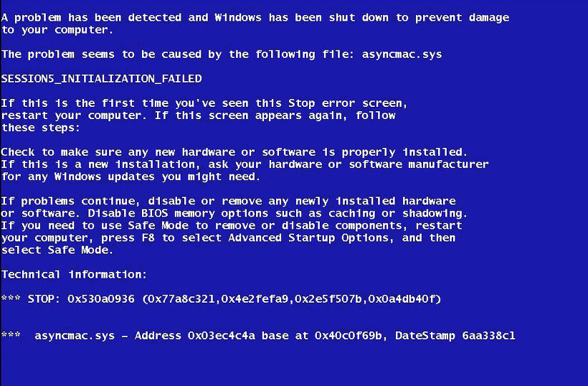Click the SESSION5_INITIALIZATION_FAILED error name

click(102, 79)
